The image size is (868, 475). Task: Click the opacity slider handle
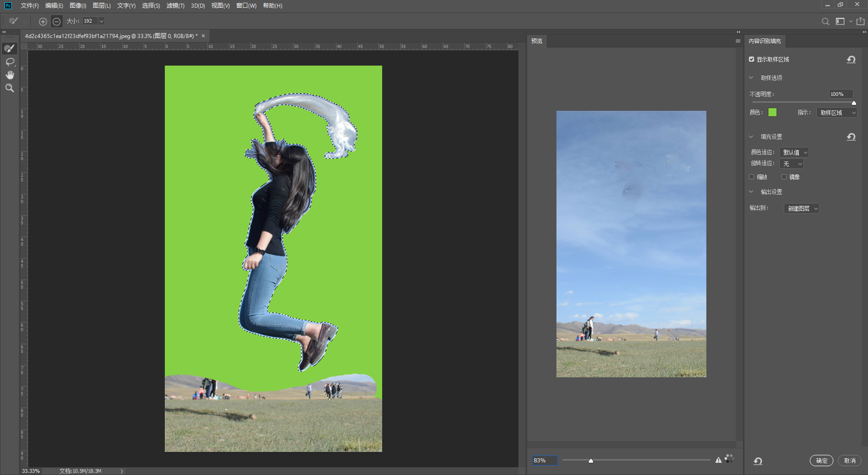(854, 103)
